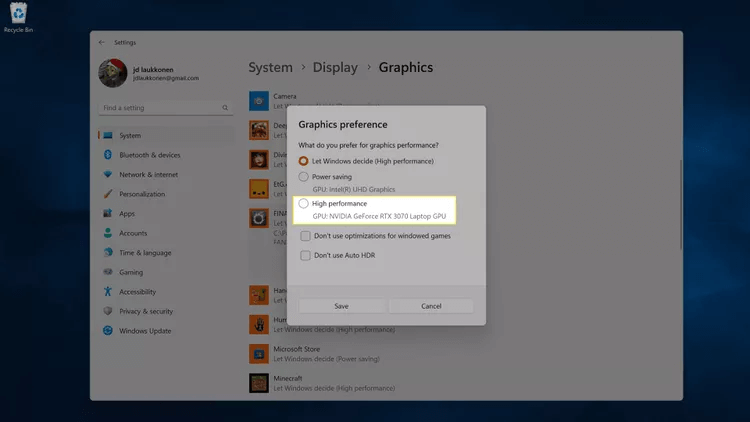Click the Save button
Screen dimensions: 750x422
coord(342,306)
